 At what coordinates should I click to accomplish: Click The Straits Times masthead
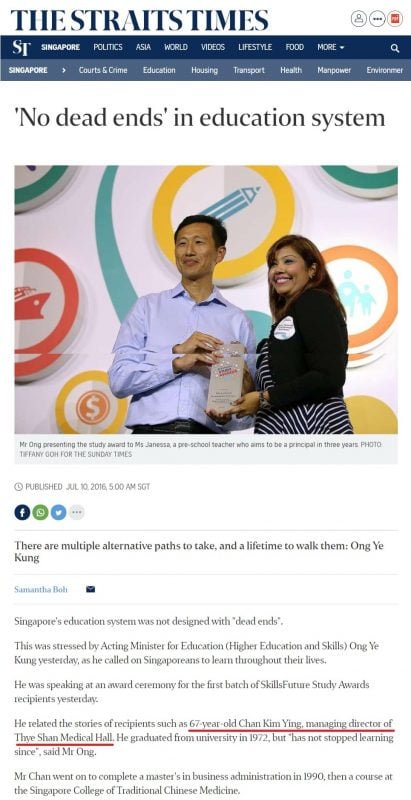point(139,19)
